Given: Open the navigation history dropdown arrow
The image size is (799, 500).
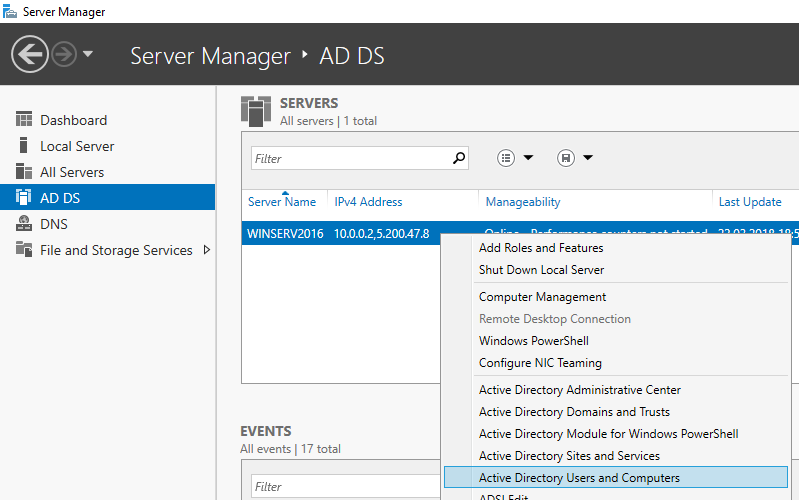Looking at the screenshot, I should pos(88,54).
